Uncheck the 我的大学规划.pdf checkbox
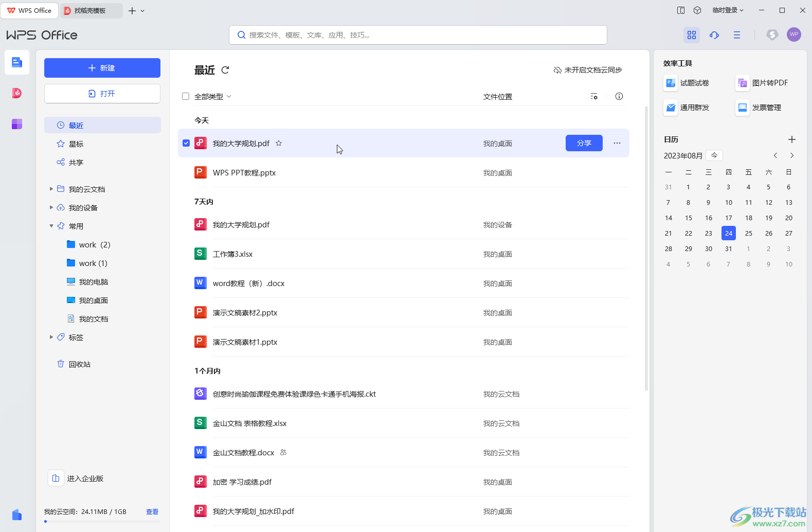The image size is (812, 532). (x=186, y=143)
